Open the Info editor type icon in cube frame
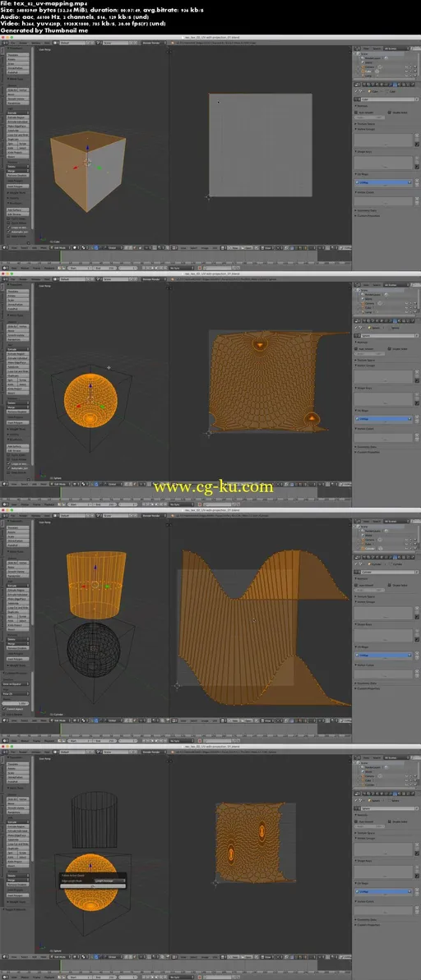421x980 pixels. [4, 43]
